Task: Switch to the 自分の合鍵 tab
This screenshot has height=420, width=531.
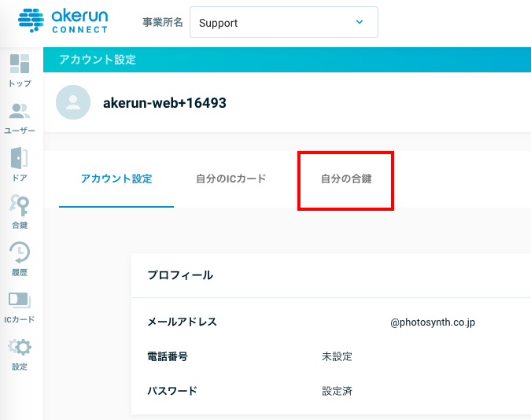Action: [346, 179]
